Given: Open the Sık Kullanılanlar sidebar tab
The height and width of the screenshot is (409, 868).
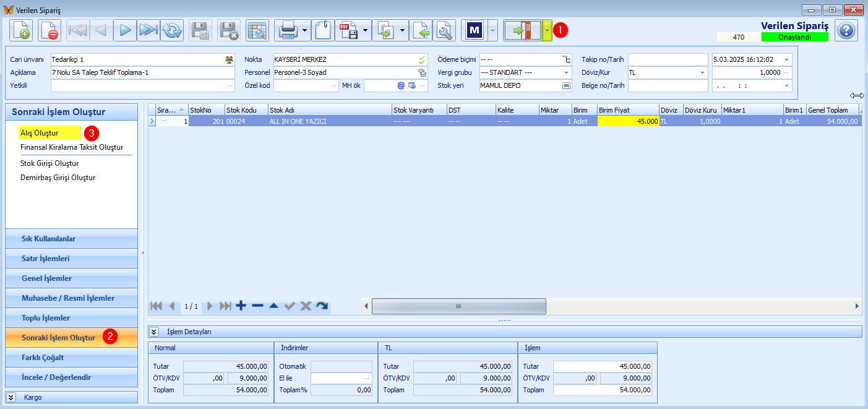Looking at the screenshot, I should [x=72, y=239].
